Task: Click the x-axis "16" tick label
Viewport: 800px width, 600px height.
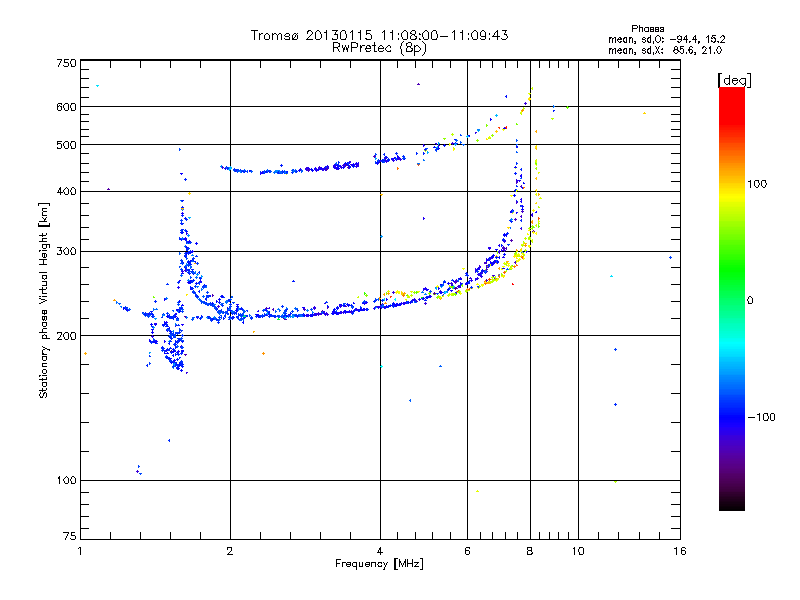Action: [x=680, y=551]
